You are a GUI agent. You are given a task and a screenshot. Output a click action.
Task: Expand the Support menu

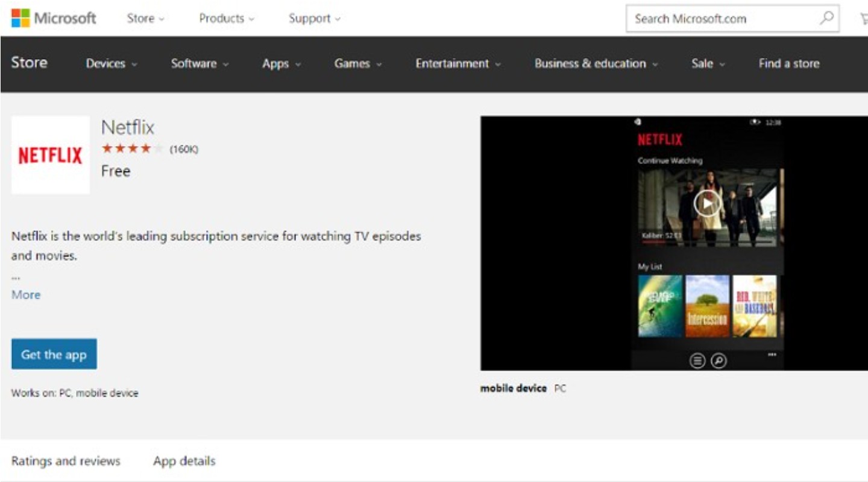pos(315,19)
